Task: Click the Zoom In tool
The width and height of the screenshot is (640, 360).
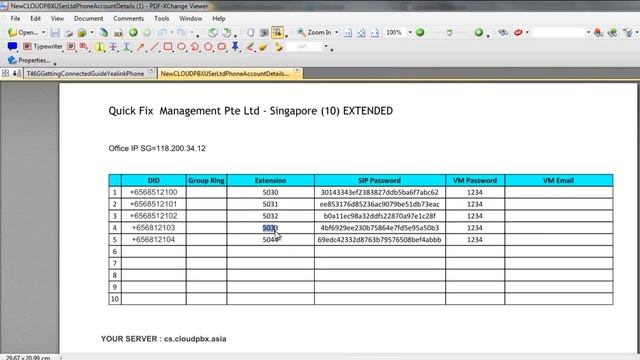Action: pos(314,32)
